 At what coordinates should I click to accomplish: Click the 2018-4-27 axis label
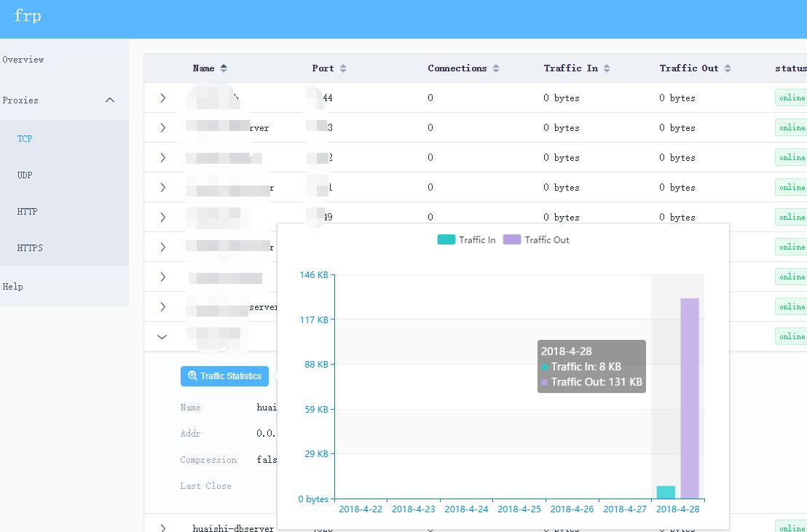[625, 509]
